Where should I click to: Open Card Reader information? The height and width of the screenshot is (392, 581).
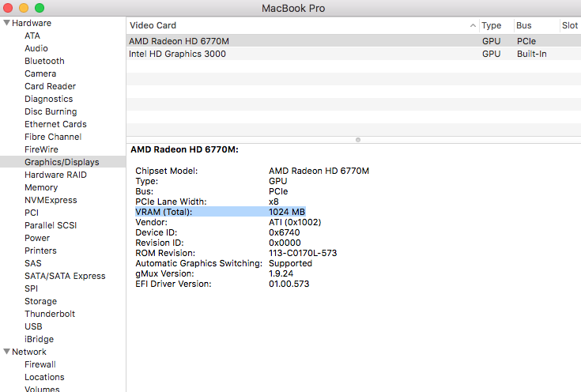[50, 86]
